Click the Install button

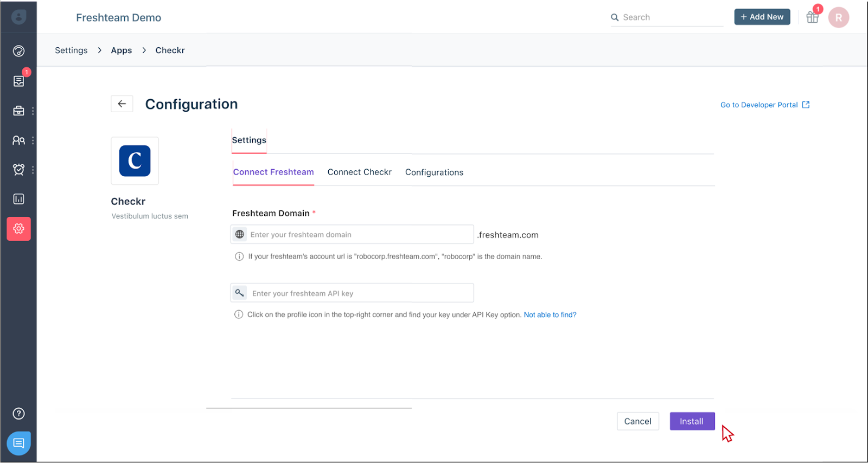pyautogui.click(x=692, y=421)
